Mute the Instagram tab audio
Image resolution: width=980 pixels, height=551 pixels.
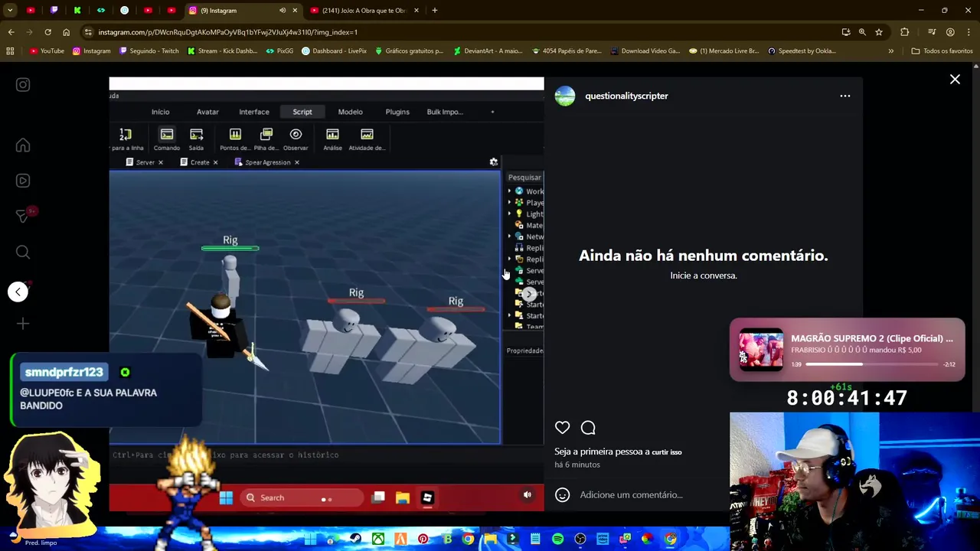283,11
